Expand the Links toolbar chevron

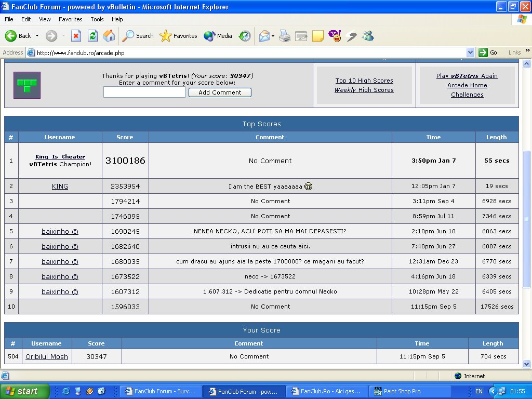pyautogui.click(x=528, y=50)
